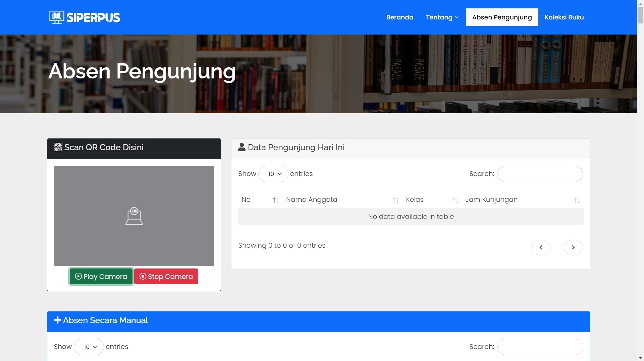Sort the Kelas column
644x361 pixels.
(455, 200)
